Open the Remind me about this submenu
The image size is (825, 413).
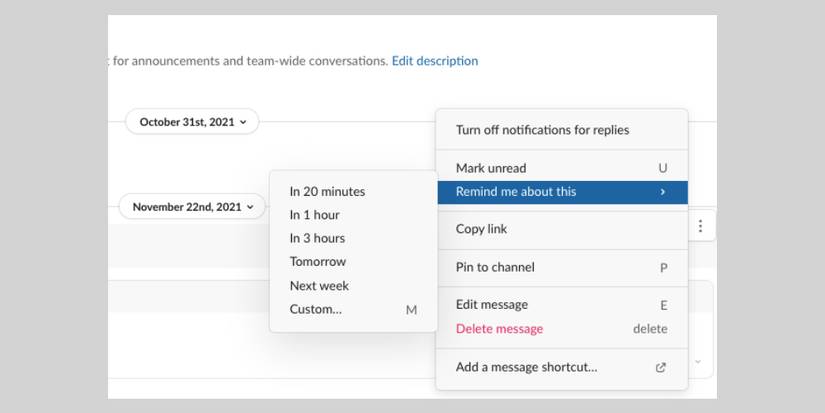(562, 192)
